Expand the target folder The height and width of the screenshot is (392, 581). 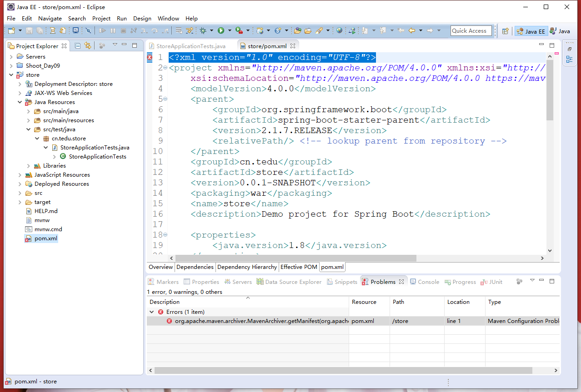(20, 202)
